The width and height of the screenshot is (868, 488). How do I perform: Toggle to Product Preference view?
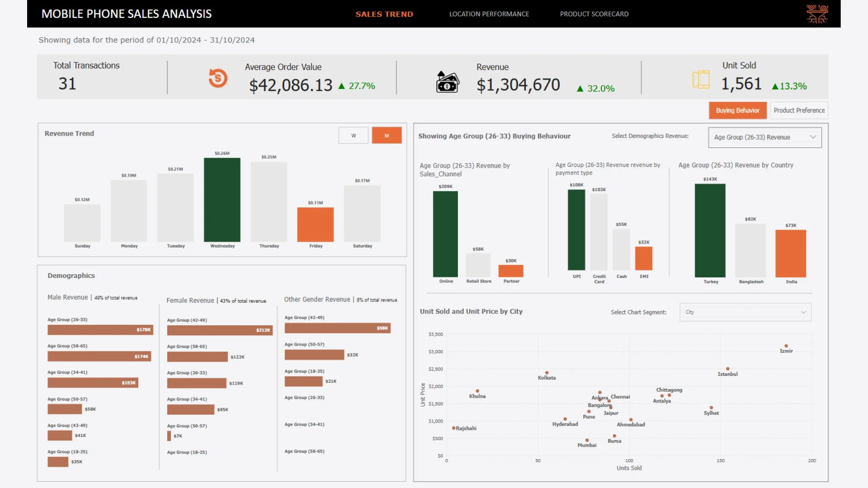799,110
